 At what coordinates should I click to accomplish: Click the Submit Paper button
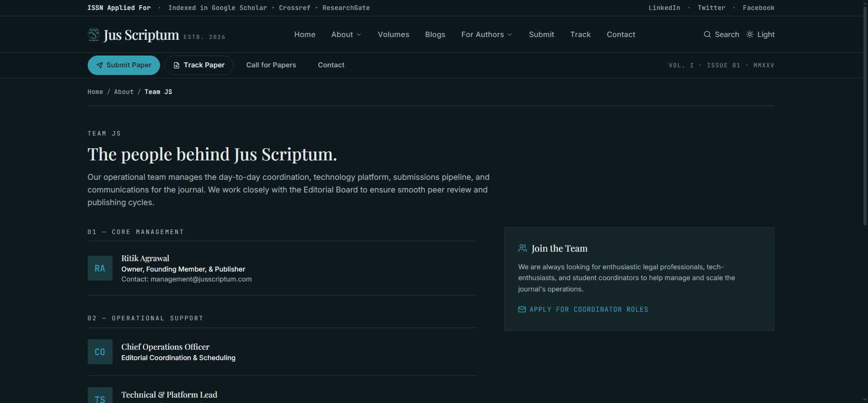[x=124, y=65]
